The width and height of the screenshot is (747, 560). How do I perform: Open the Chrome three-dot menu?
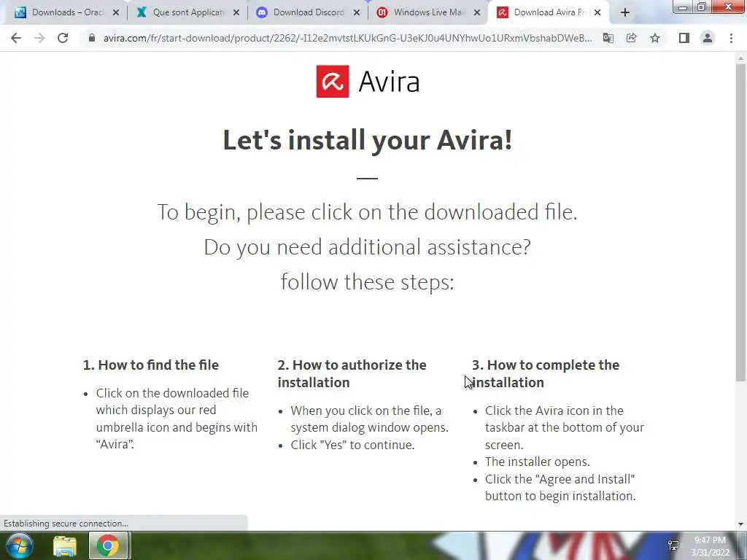(x=731, y=38)
